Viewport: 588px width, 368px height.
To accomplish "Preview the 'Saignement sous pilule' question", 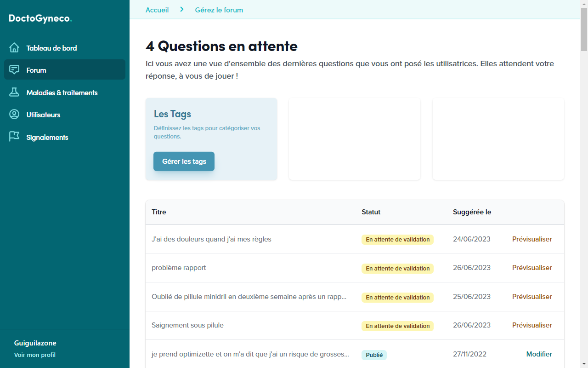I will coord(532,325).
